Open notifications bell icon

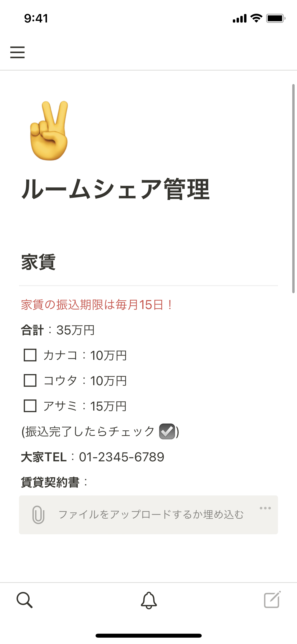click(149, 600)
